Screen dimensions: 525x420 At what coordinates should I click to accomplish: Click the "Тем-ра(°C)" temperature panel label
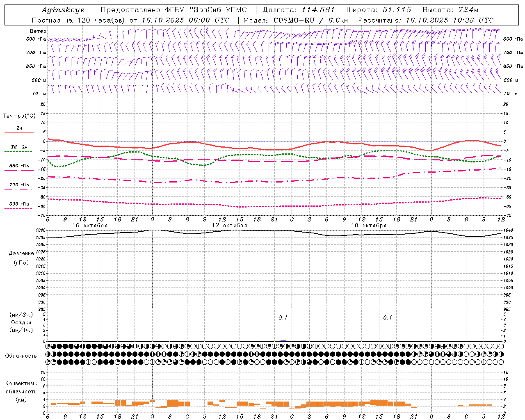[x=19, y=116]
